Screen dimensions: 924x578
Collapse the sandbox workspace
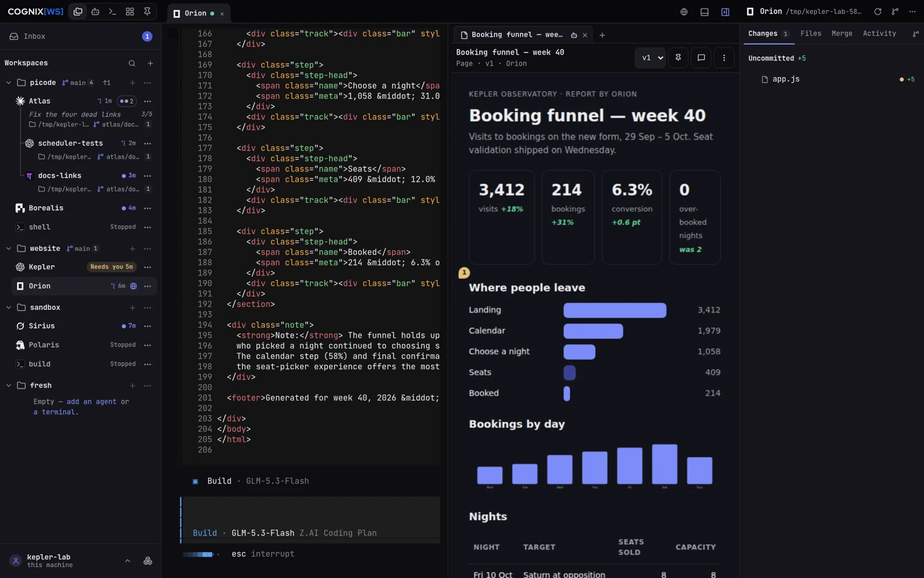pyautogui.click(x=8, y=308)
